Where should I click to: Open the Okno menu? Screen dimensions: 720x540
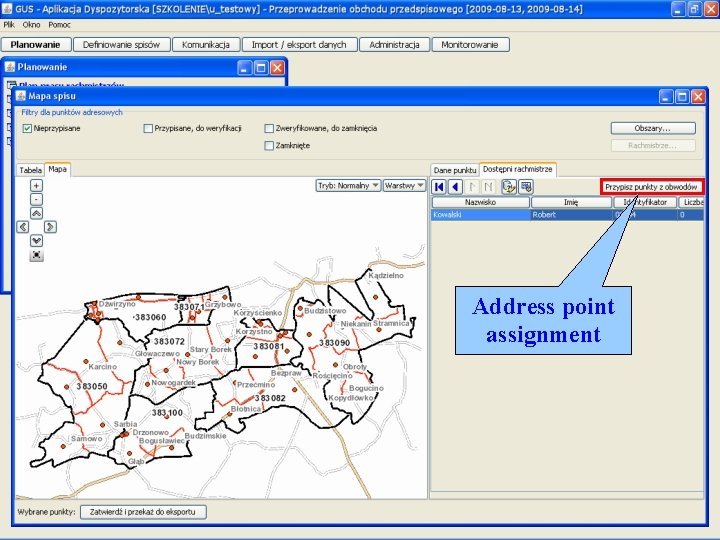tap(31, 25)
